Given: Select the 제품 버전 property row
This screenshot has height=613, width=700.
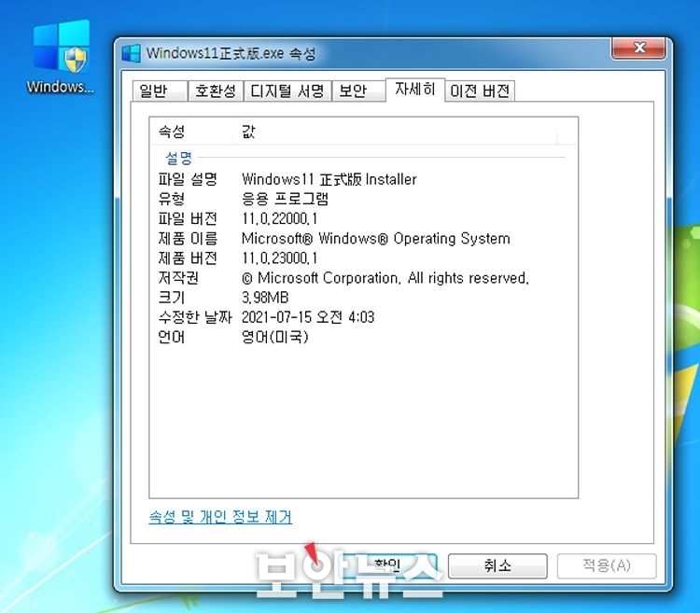Looking at the screenshot, I should coord(363,258).
